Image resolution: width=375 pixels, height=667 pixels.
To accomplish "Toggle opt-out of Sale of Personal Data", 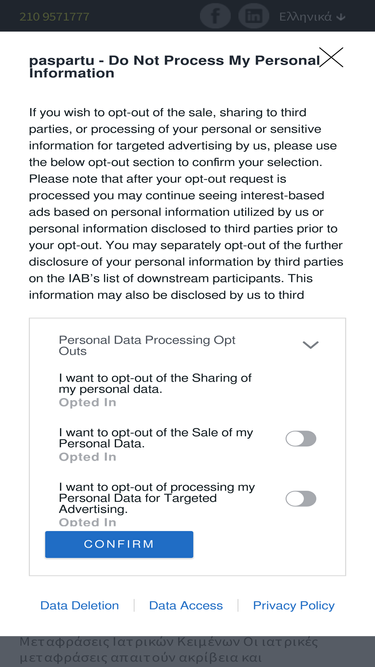I will coord(301,439).
